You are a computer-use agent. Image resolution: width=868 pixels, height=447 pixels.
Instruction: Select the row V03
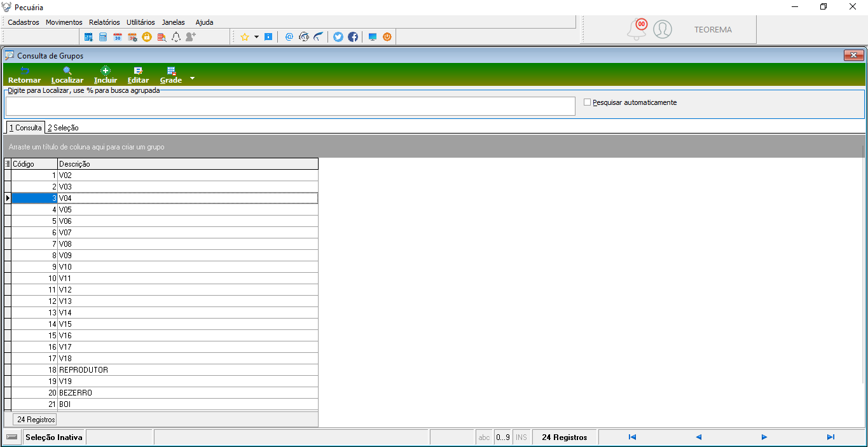tap(165, 186)
